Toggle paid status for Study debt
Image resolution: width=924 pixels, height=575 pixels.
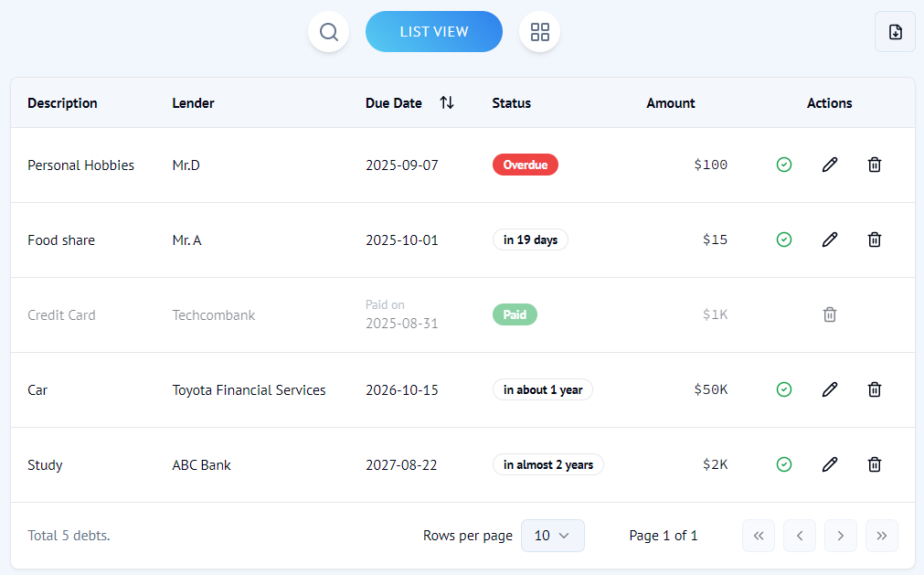tap(784, 464)
